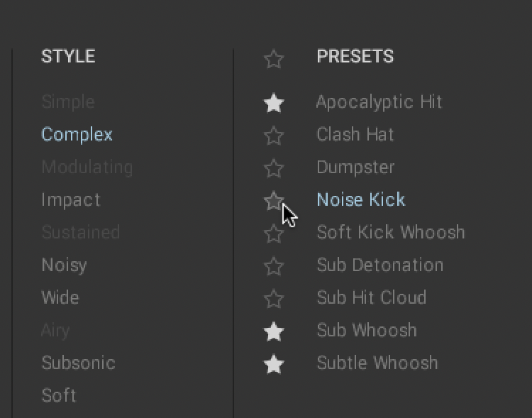
Task: Choose the Noisy style tag
Action: point(64,265)
